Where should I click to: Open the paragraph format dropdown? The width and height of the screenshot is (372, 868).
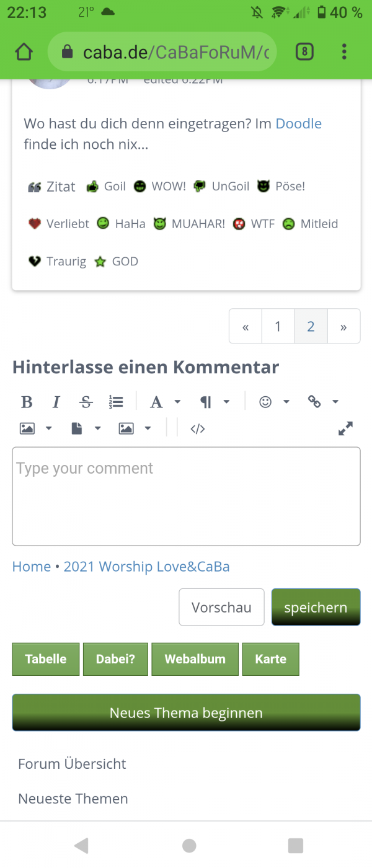pos(206,402)
